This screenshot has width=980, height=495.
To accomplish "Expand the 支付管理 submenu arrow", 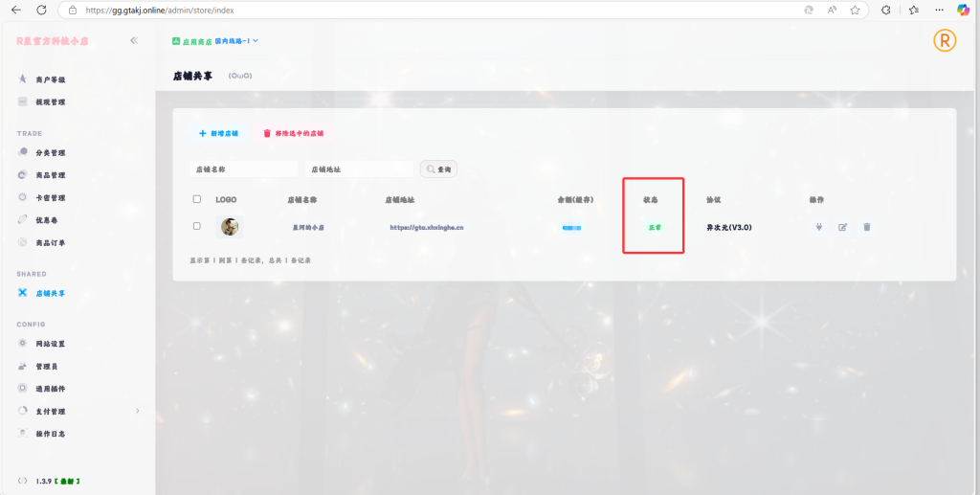I will click(137, 411).
